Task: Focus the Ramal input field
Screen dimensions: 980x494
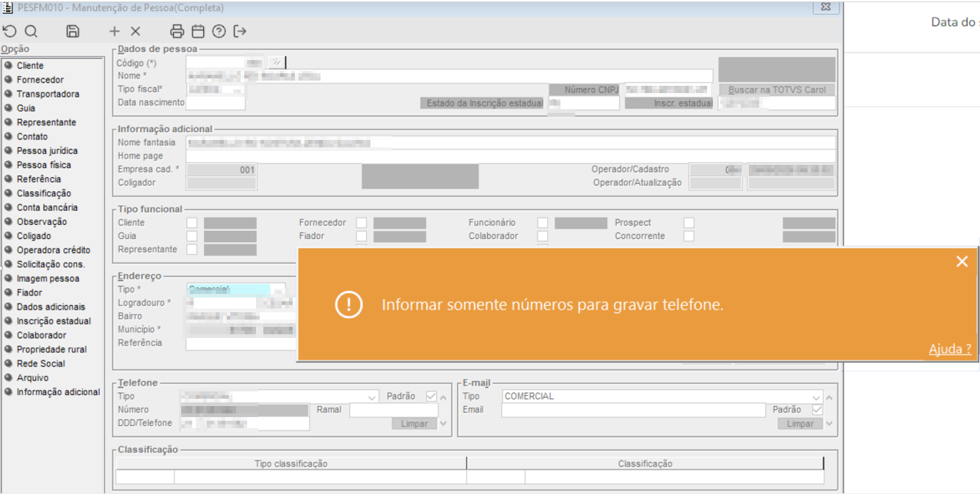Action: click(393, 410)
